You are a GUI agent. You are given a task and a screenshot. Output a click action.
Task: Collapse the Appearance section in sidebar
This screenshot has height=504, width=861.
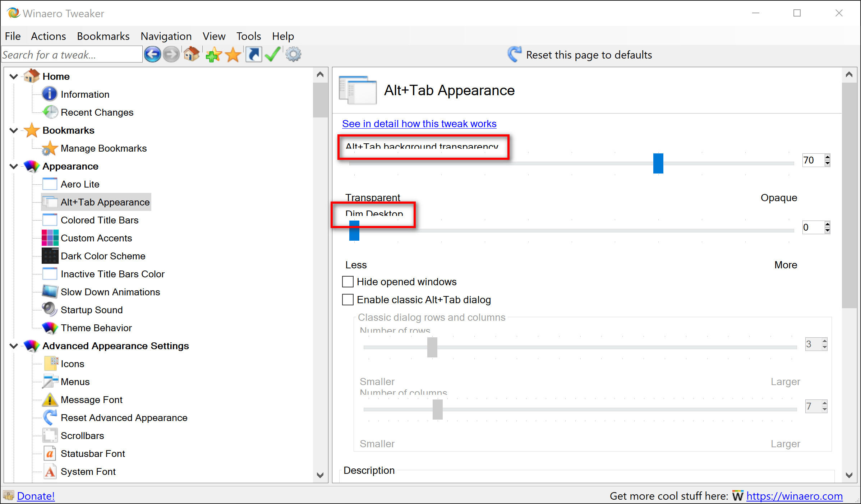pos(13,166)
